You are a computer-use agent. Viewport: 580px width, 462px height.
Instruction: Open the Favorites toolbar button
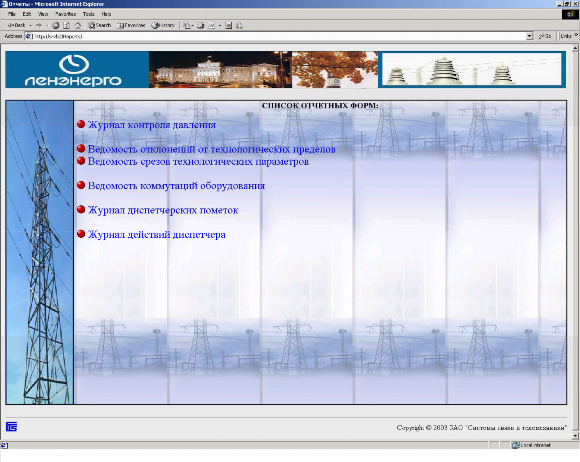coord(131,25)
